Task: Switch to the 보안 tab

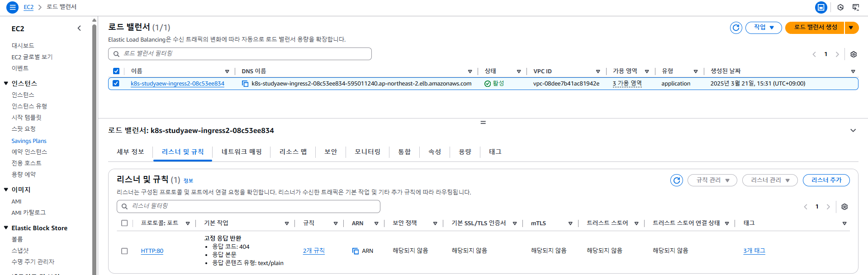Action: tap(331, 152)
